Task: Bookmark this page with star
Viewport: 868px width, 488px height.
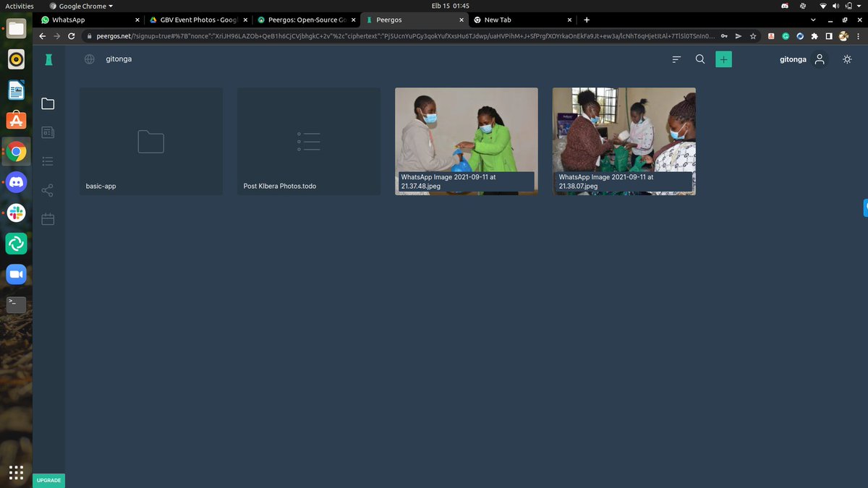Action: coord(753,35)
